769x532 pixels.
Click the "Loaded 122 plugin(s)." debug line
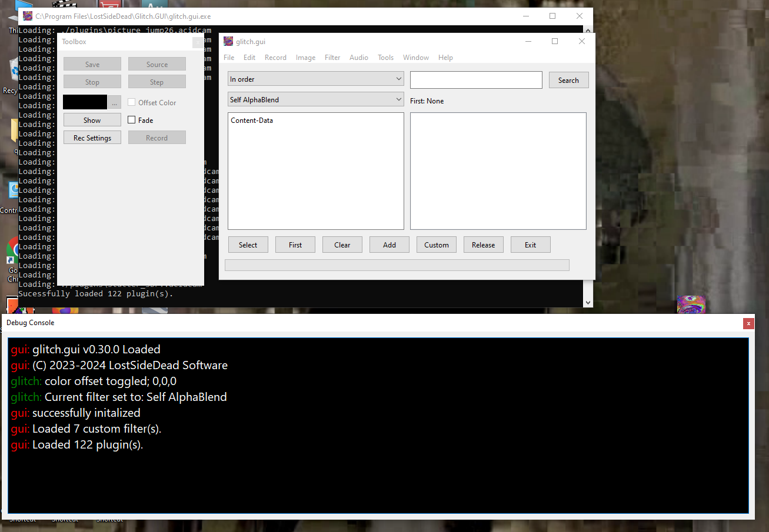click(88, 445)
